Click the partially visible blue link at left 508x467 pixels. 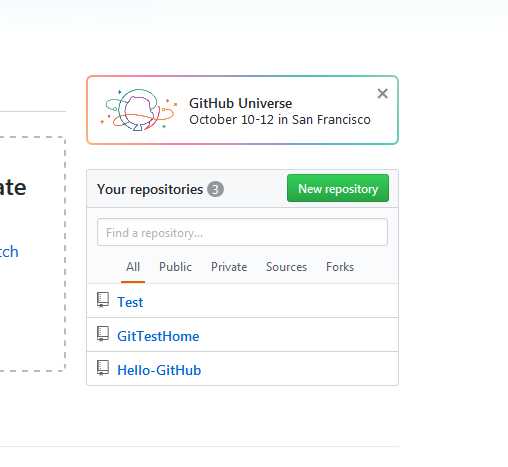click(9, 252)
